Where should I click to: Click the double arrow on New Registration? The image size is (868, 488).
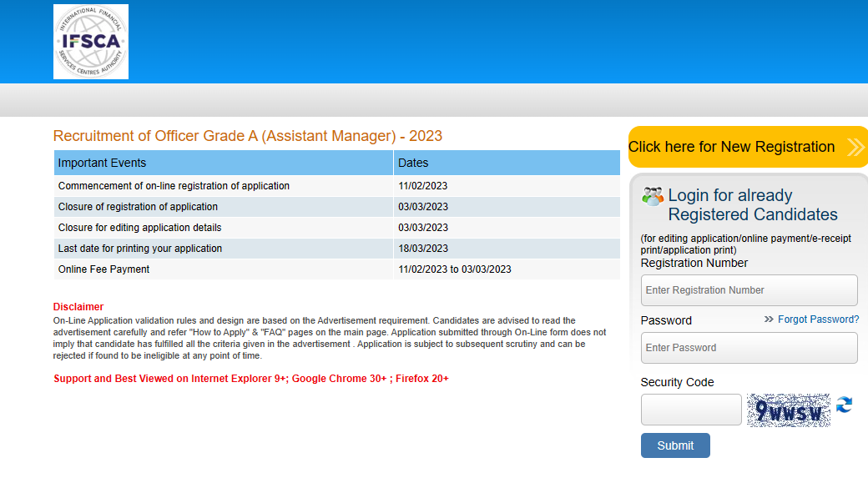[855, 147]
